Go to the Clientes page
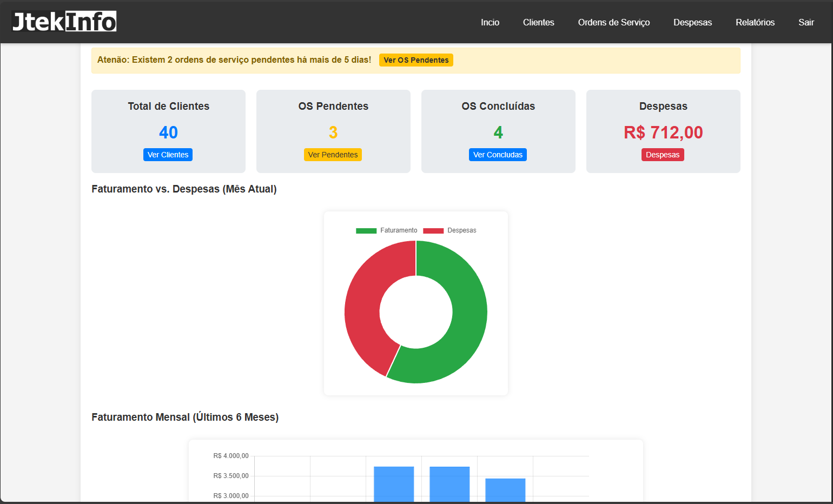The width and height of the screenshot is (833, 504). [538, 22]
